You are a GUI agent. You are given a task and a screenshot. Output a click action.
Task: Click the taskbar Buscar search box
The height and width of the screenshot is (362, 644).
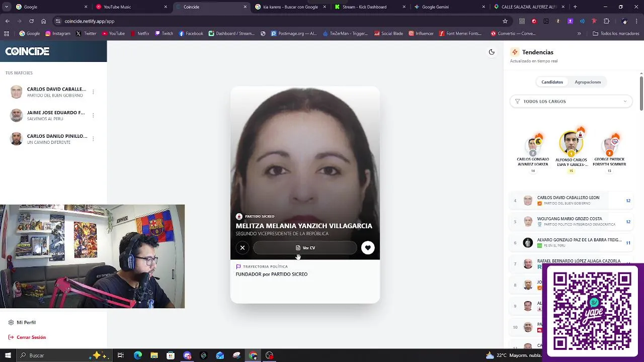coord(65,355)
